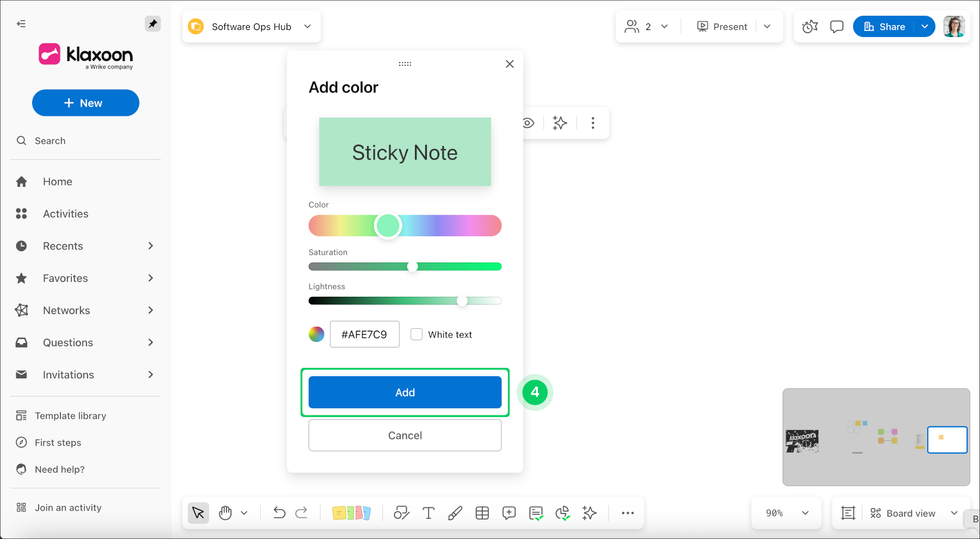This screenshot has height=539, width=980.
Task: Open the AI sparkle assistant in the toolbar
Action: coord(590,512)
